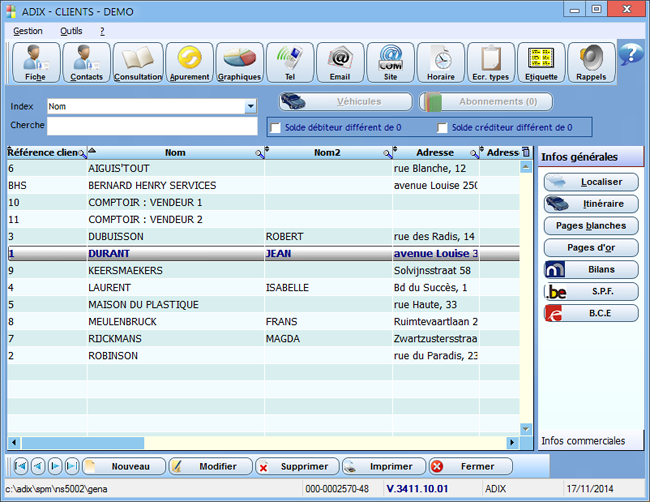
Task: Toggle Solde débiteur différent de 0
Action: tap(275, 128)
